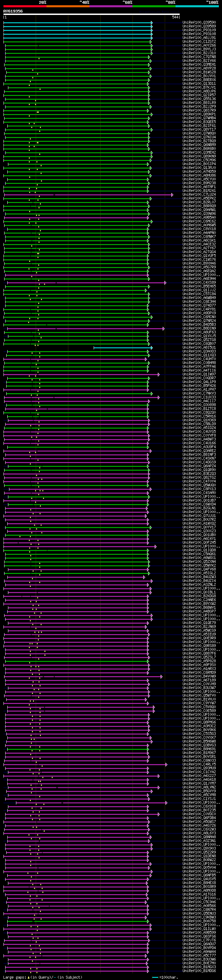222x980 pixels.
Task: Select the label UniRef100_B0JV01
Action: (x=199, y=76)
